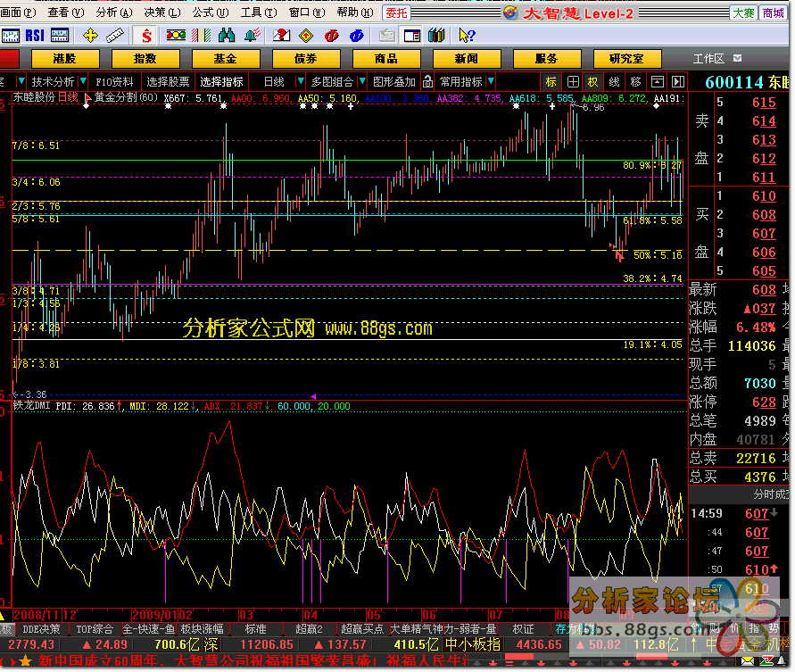The image size is (795, 672).
Task: Click the cursor help question icon
Action: pos(467,35)
